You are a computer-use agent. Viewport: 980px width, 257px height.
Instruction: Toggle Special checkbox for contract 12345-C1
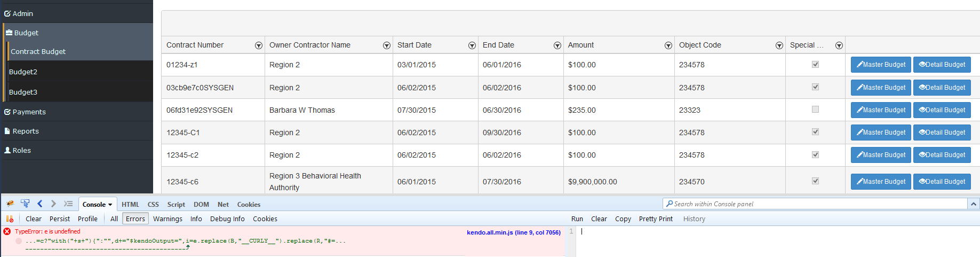coord(815,132)
